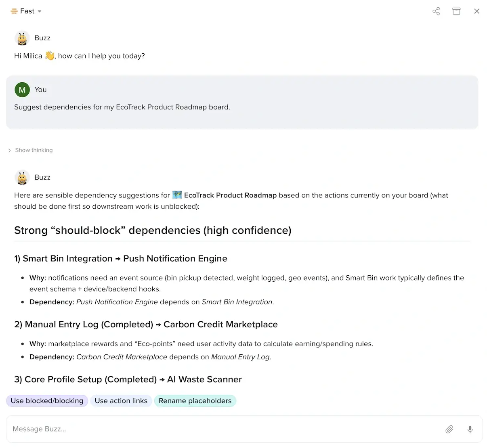
Task: Click the map emoji before EcoTrack Product Roadmap
Action: click(177, 195)
